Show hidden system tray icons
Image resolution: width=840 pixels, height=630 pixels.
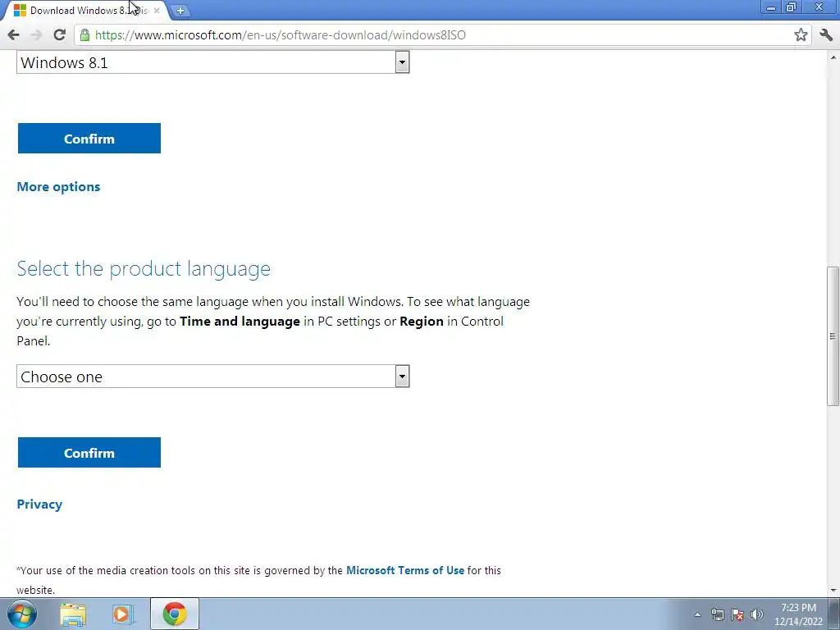[x=697, y=614]
